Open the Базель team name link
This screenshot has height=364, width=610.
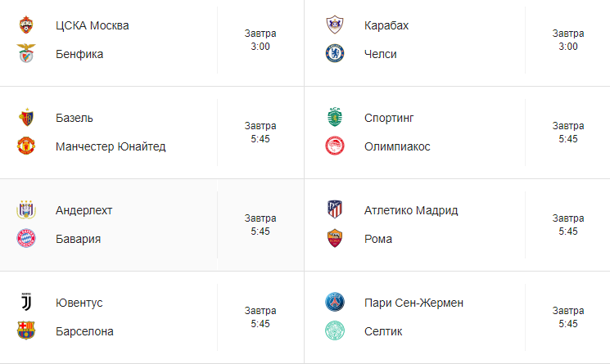click(75, 118)
